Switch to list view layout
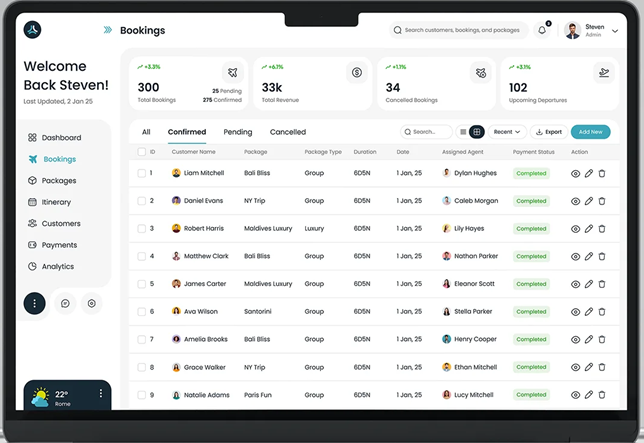Screen dimensions: 644x443 [463, 132]
